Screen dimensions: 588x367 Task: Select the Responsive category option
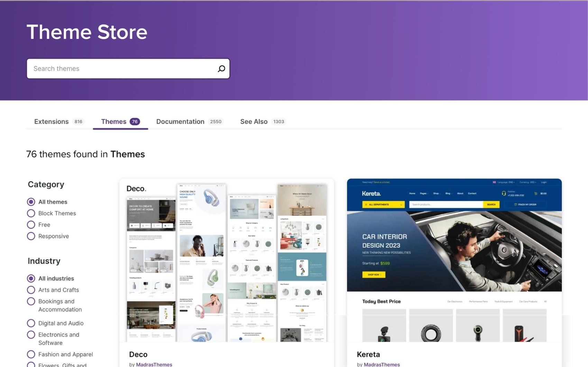tap(31, 236)
